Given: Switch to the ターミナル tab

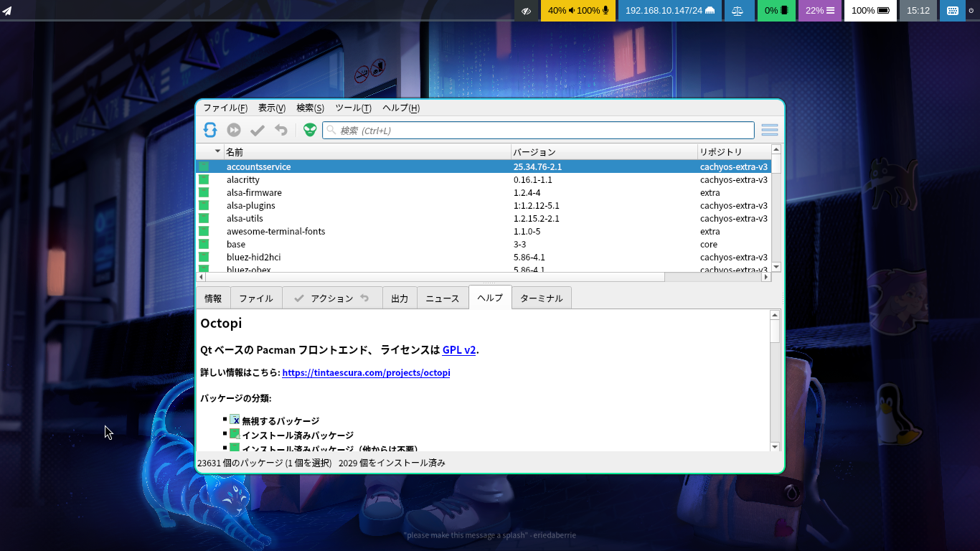Looking at the screenshot, I should point(542,298).
